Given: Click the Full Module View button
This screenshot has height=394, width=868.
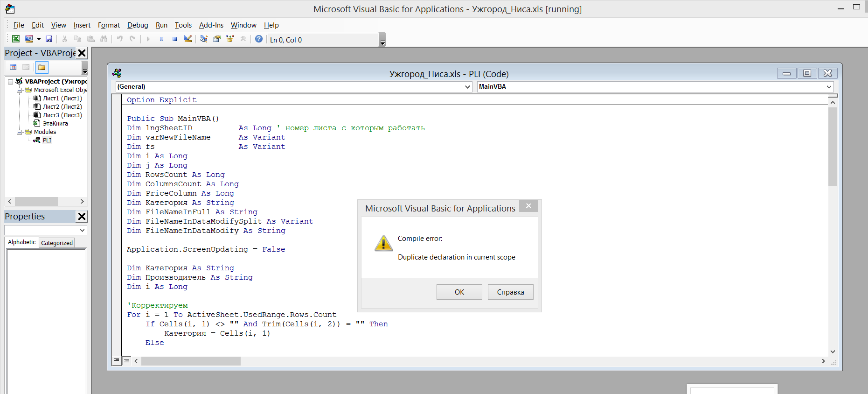Looking at the screenshot, I should pos(126,360).
